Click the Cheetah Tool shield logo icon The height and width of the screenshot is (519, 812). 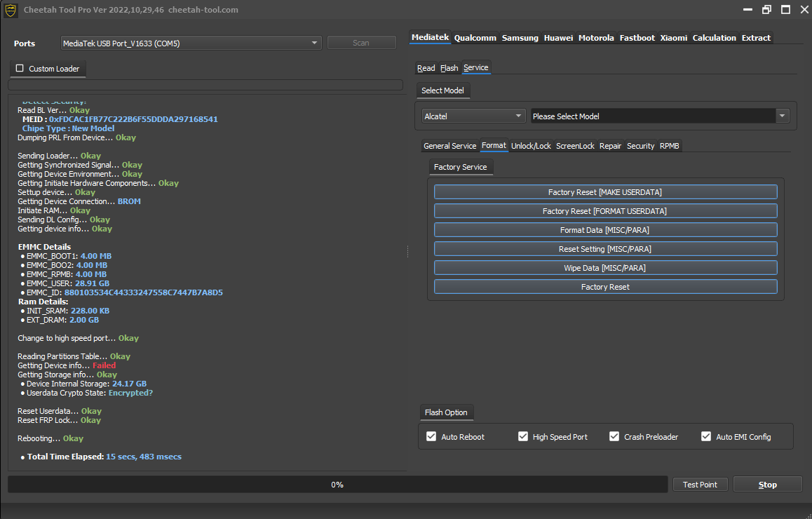[11, 11]
